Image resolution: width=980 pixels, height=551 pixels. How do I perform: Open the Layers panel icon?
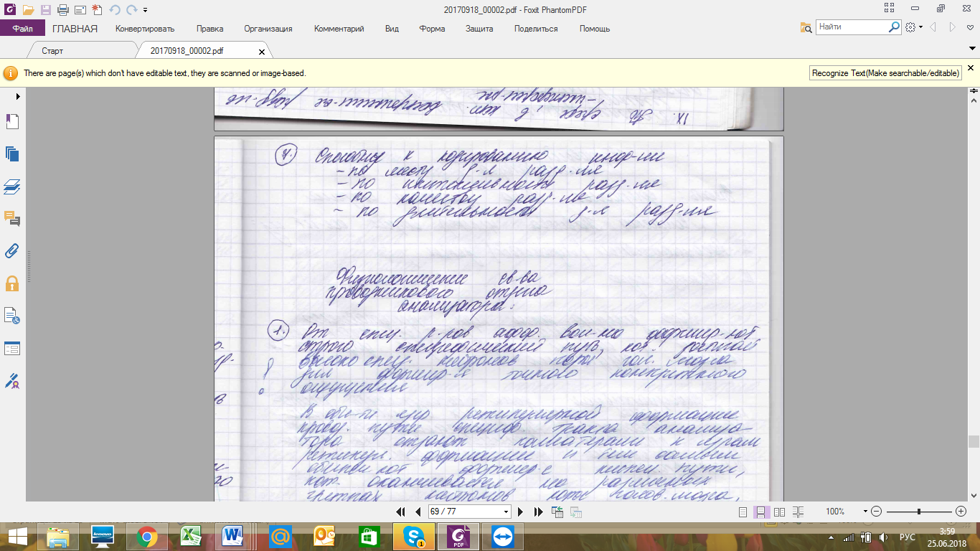click(x=12, y=187)
